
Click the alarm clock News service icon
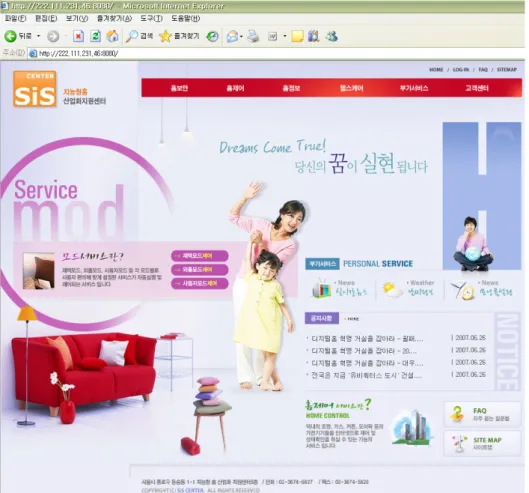pyautogui.click(x=462, y=290)
